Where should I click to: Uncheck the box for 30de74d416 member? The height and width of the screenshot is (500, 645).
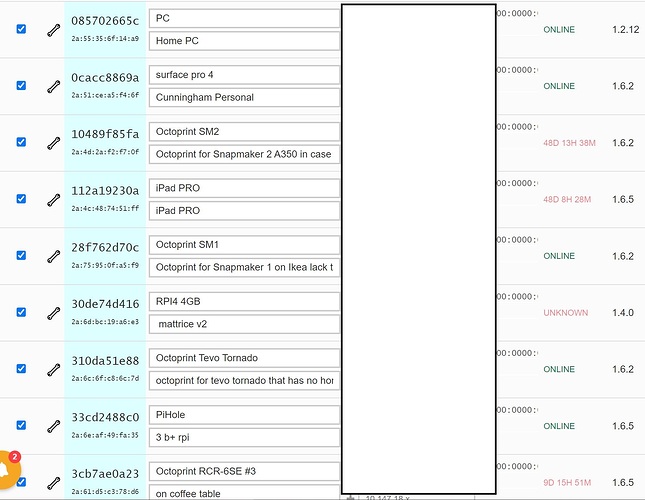[x=21, y=312]
